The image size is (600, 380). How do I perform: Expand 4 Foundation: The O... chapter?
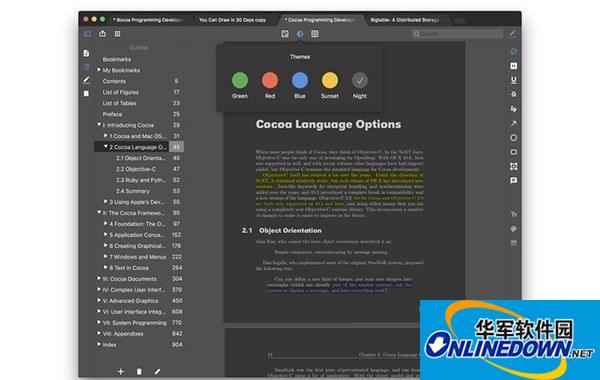click(106, 223)
